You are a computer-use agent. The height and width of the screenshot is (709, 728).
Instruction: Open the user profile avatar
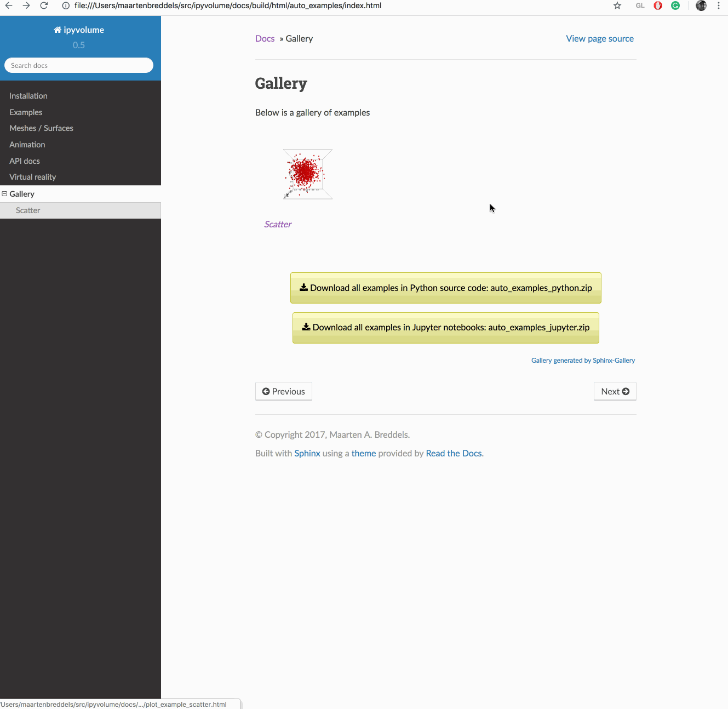tap(701, 5)
